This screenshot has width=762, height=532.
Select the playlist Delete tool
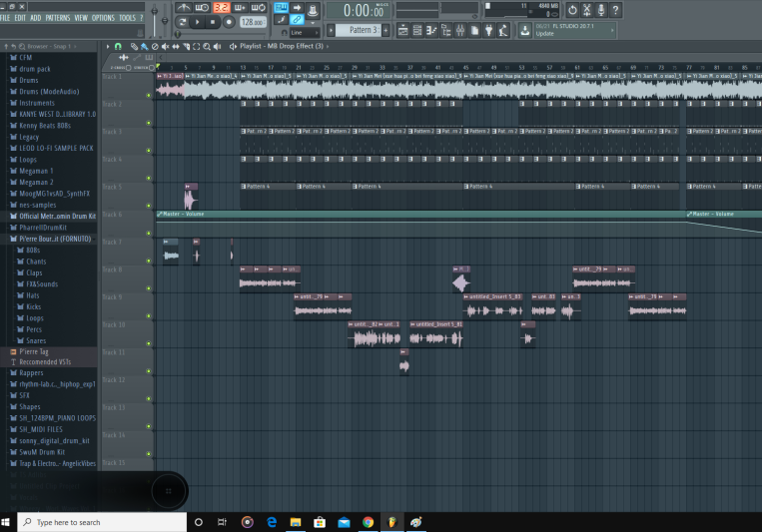tap(155, 46)
